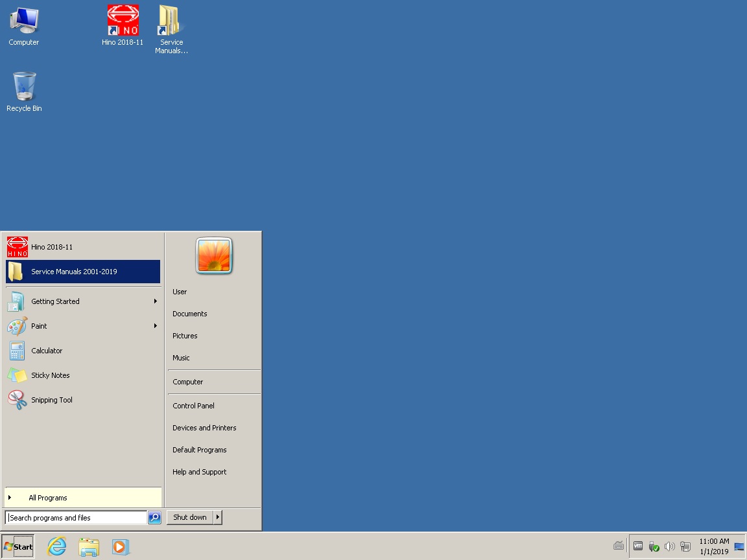Open Snipping Tool from Start menu
This screenshot has width=747, height=560.
click(52, 400)
